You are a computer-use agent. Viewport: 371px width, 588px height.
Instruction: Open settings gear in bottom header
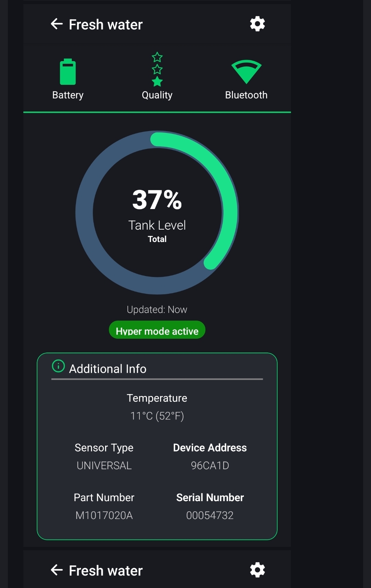click(257, 570)
